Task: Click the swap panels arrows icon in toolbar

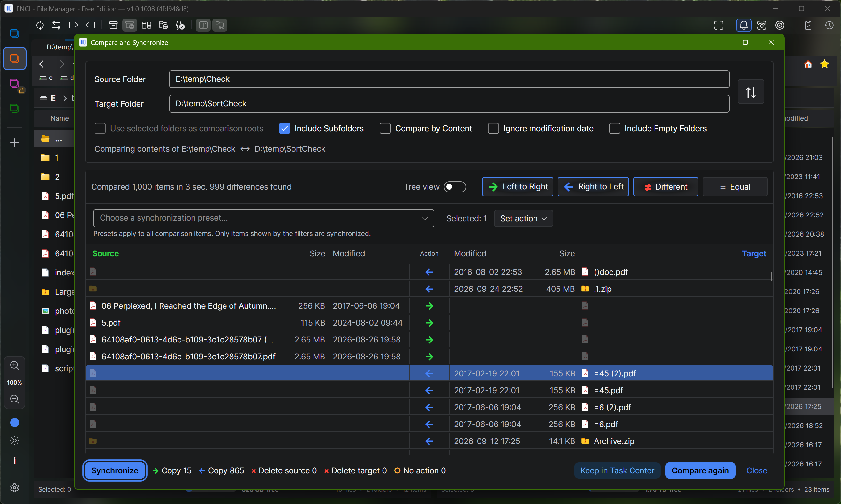Action: click(x=57, y=25)
